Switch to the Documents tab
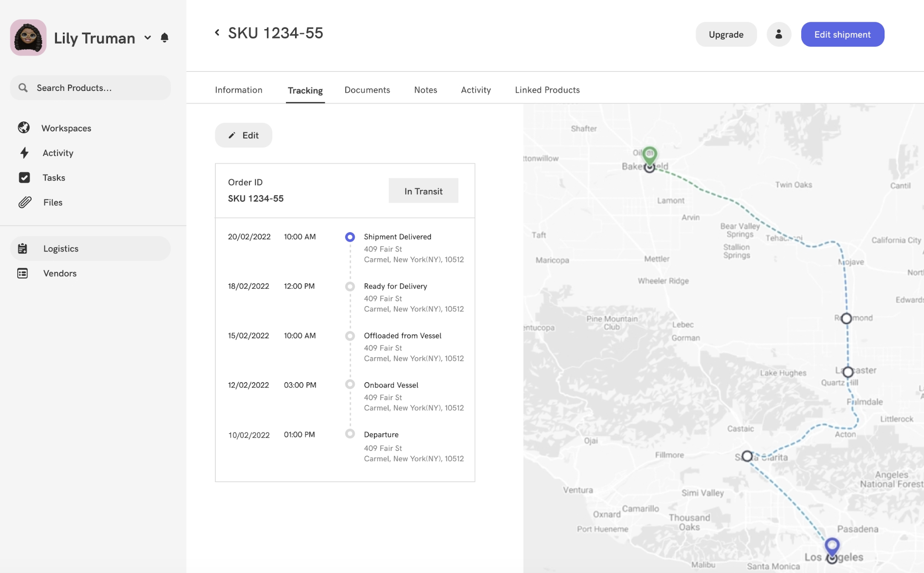924x573 pixels. tap(367, 90)
